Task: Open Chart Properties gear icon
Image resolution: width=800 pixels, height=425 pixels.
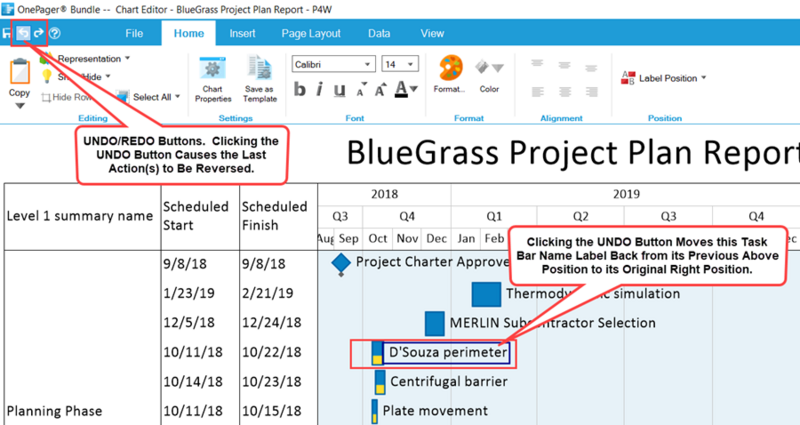Action: pos(213,69)
